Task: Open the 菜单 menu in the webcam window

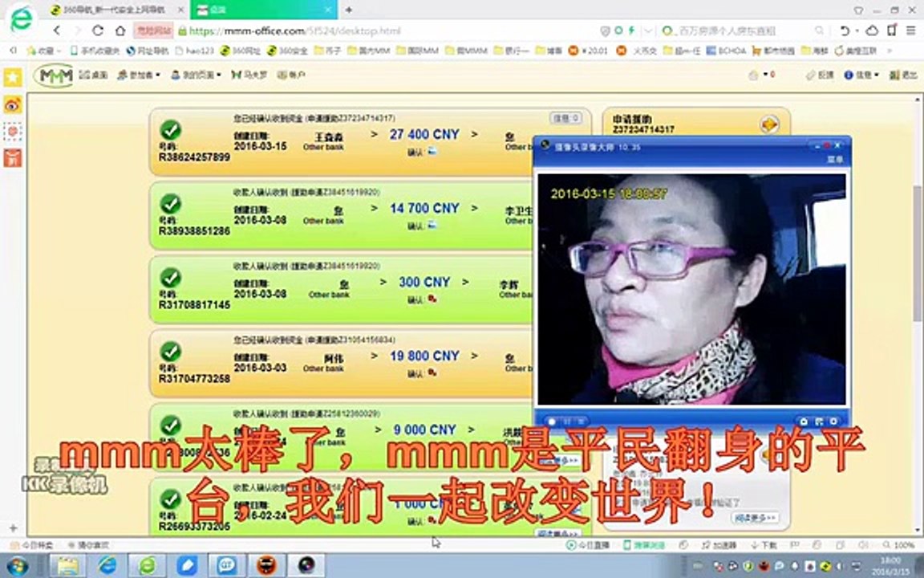Action: pos(835,159)
